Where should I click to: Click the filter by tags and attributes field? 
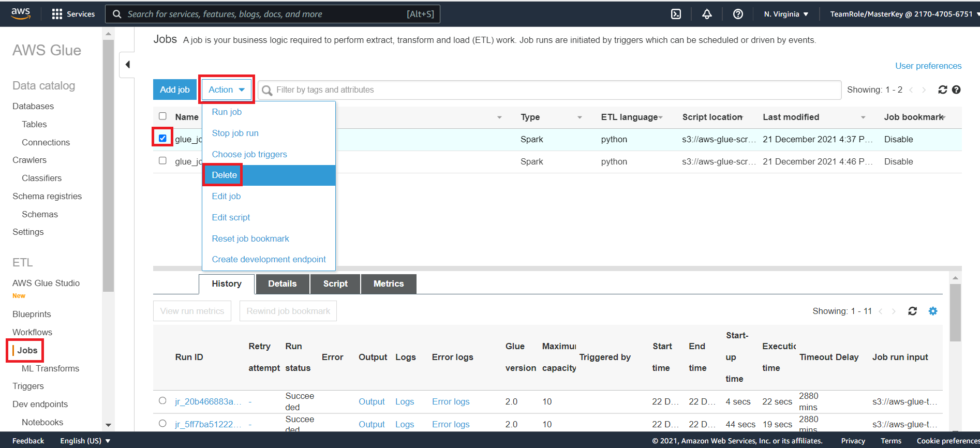pyautogui.click(x=550, y=90)
